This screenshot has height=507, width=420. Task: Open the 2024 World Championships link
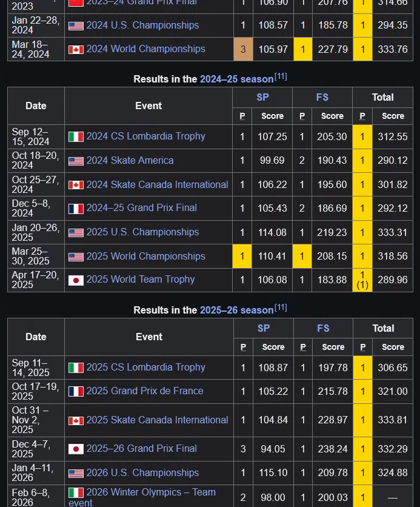pos(145,49)
